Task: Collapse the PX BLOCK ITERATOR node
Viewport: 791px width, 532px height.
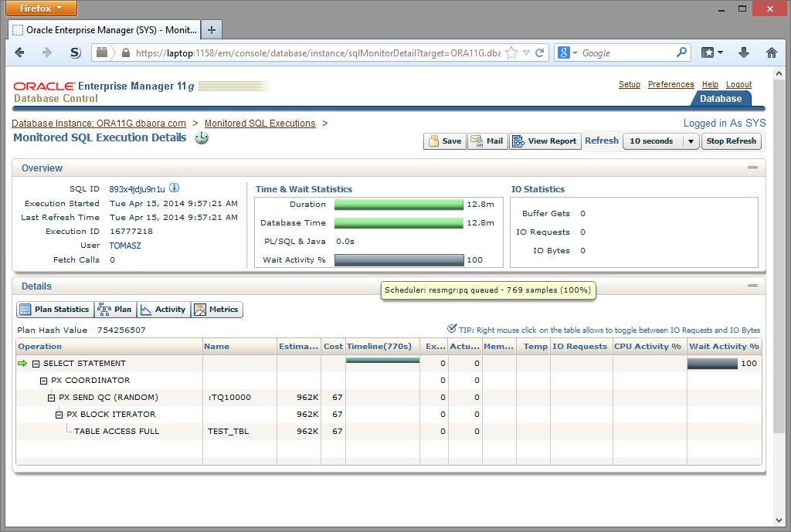Action: pyautogui.click(x=59, y=415)
